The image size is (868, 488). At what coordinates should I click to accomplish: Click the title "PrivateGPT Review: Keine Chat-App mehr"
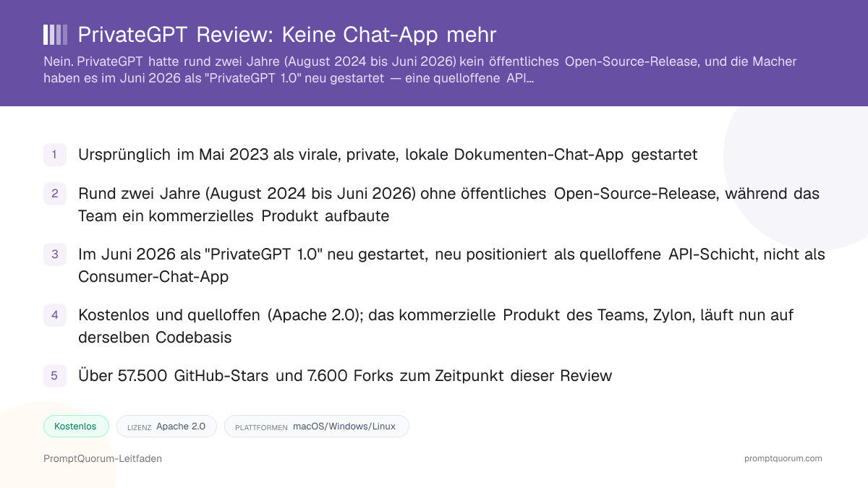(286, 35)
